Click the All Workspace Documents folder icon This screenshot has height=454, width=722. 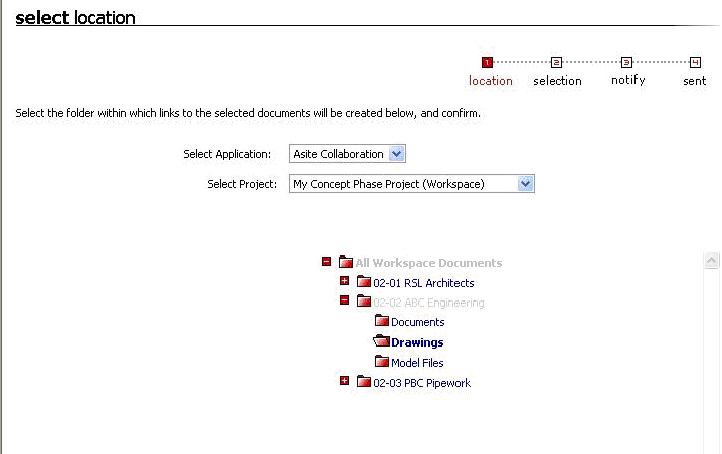coord(345,262)
